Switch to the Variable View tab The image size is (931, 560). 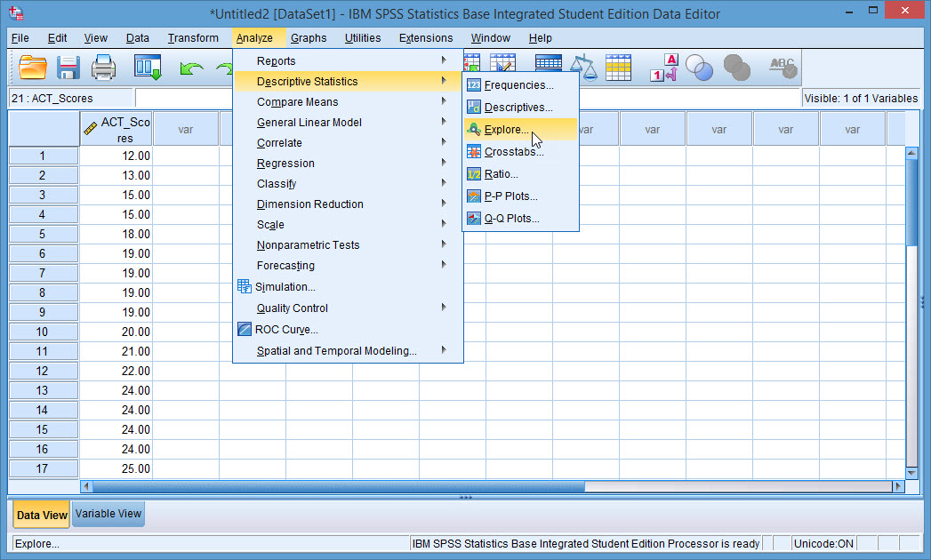point(108,514)
